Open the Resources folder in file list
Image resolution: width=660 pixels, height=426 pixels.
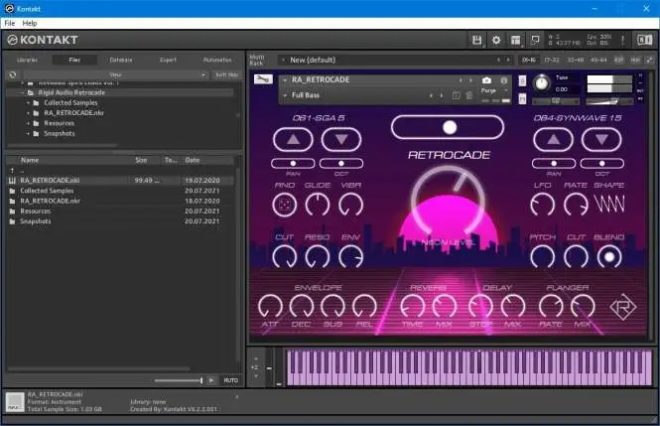[35, 211]
